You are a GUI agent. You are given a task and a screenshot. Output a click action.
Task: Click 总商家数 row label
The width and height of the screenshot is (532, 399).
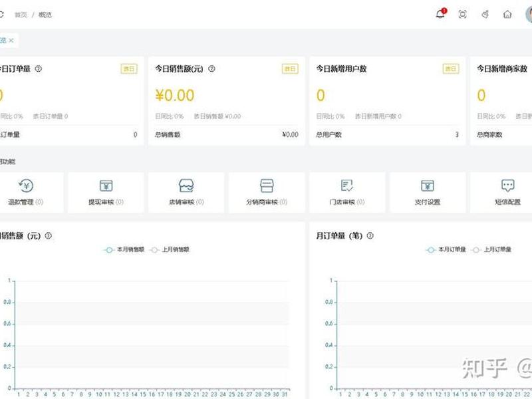[489, 135]
